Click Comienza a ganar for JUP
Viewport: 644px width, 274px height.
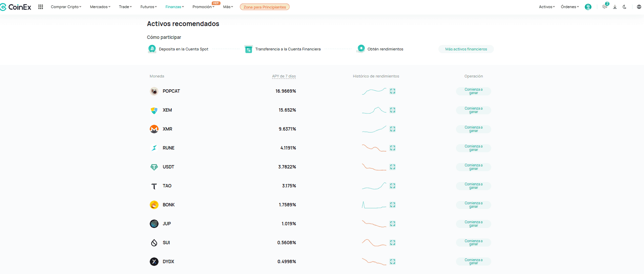(474, 224)
